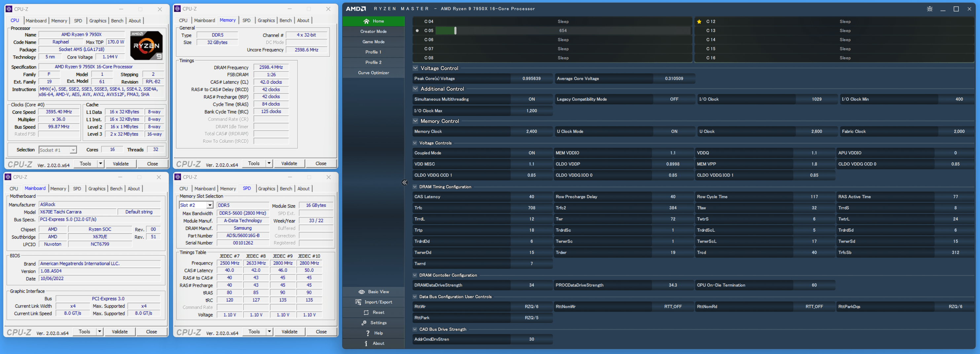This screenshot has width=980, height=354.
Task: Select Profile 1 in Ryzen Master
Action: (373, 52)
